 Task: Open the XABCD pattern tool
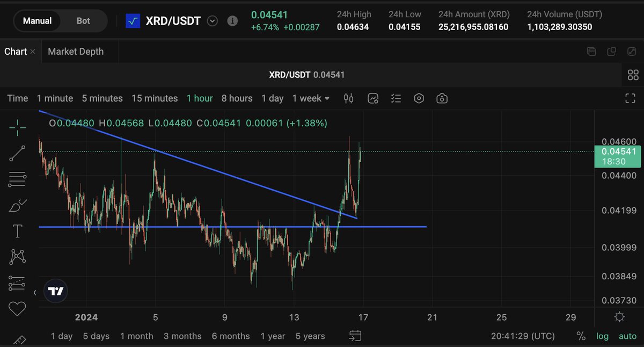(x=17, y=257)
